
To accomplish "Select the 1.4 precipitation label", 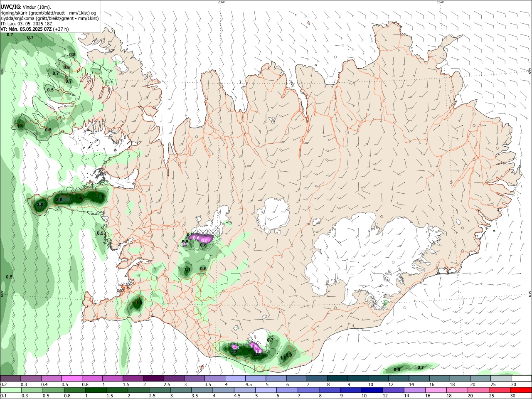I will coord(79,198).
